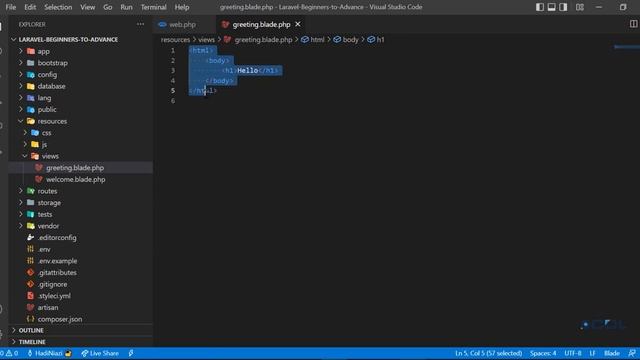
Task: Click line number 6 in the gutter
Action: pyautogui.click(x=173, y=100)
